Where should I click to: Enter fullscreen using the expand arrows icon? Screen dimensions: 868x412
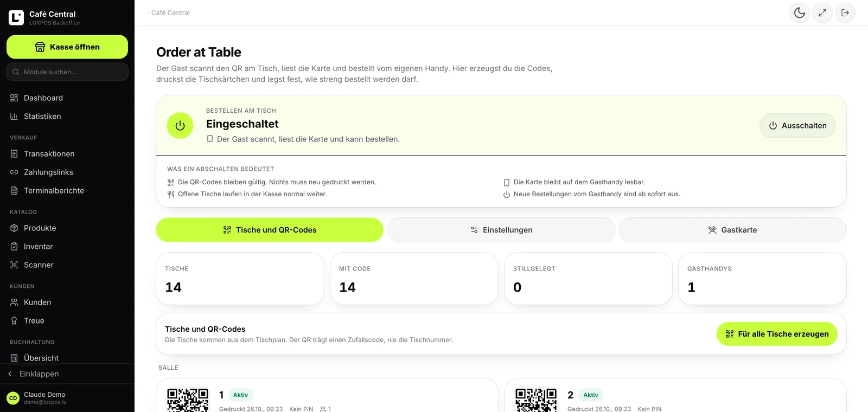pyautogui.click(x=822, y=12)
